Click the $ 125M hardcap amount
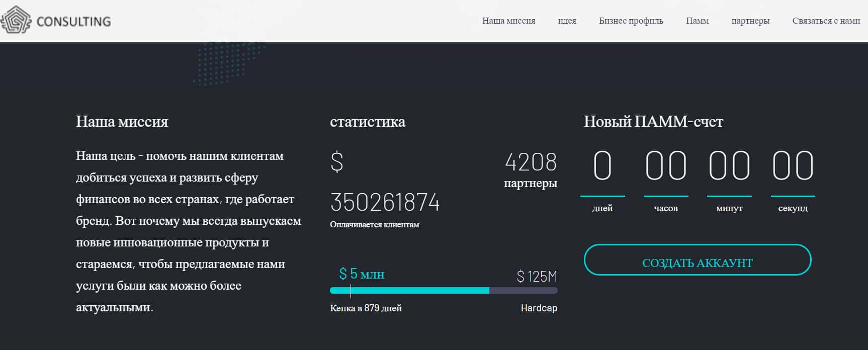Screen dimensions: 868x350 tap(537, 276)
